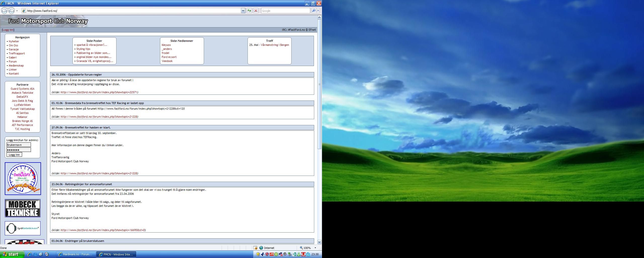The image size is (644, 258).
Task: Switch to Hardware.no Forum taskbar window
Action: coord(76,254)
